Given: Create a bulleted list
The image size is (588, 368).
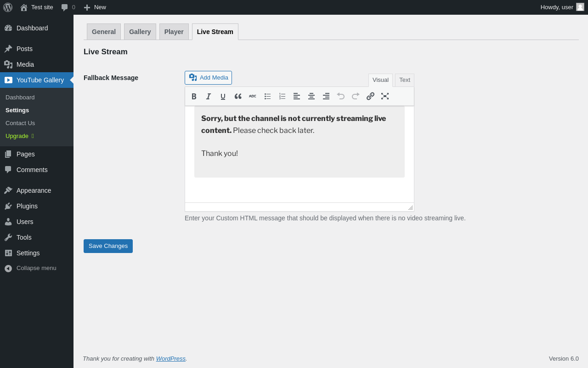Looking at the screenshot, I should [267, 96].
